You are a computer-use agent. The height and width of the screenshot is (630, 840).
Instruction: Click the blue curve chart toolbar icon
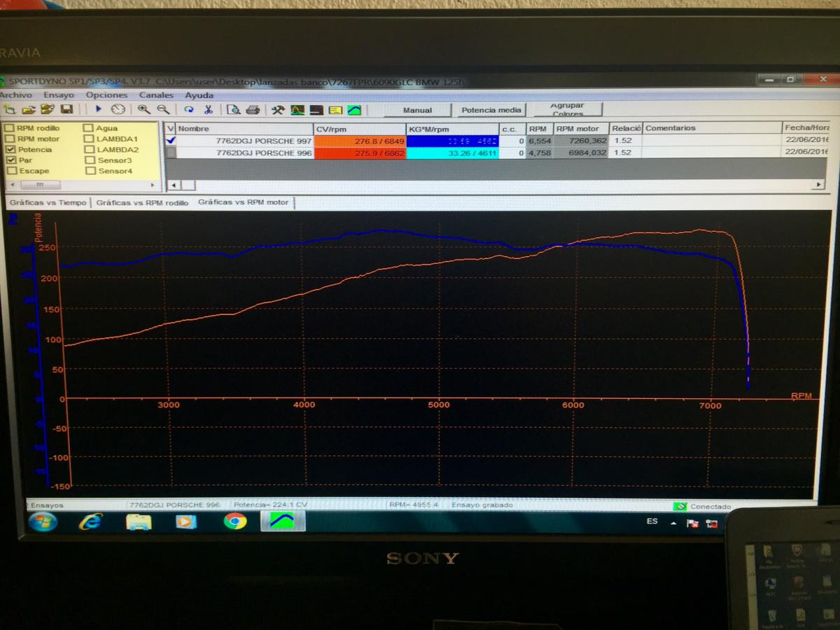pos(354,110)
